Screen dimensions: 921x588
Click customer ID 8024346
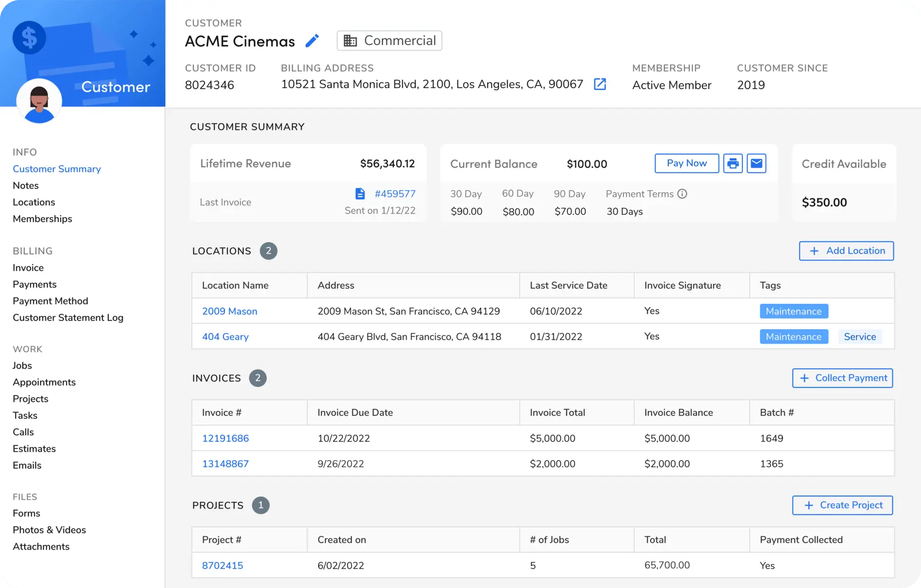pyautogui.click(x=209, y=85)
